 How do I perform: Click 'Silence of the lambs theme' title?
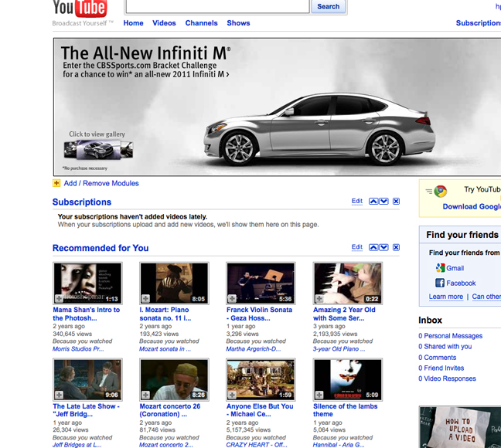345,410
